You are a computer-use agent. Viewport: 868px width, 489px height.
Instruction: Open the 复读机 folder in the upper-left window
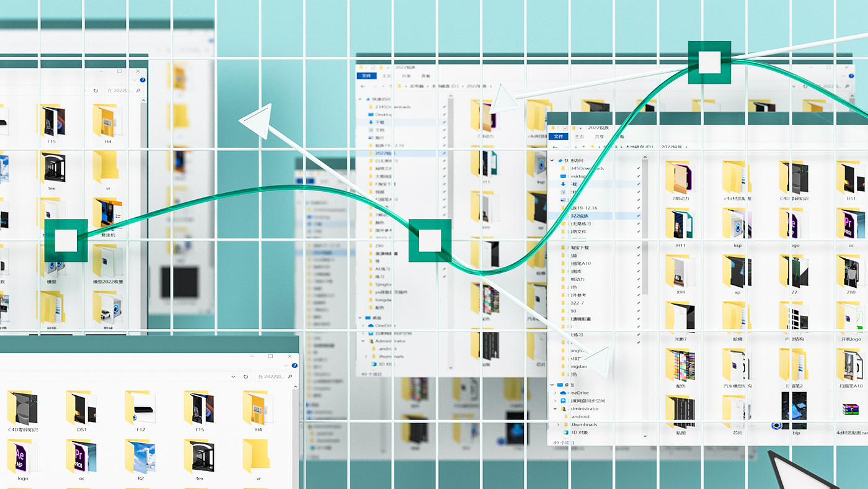tap(108, 218)
